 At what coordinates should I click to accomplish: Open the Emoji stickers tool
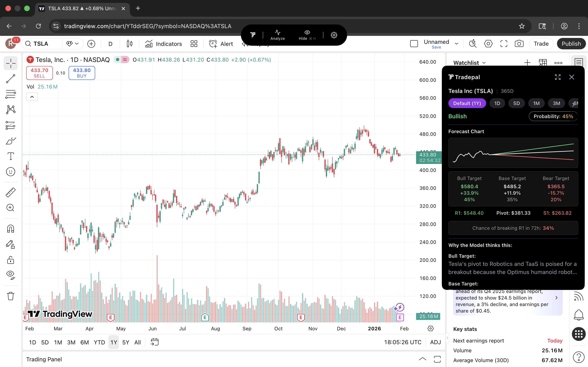10,172
